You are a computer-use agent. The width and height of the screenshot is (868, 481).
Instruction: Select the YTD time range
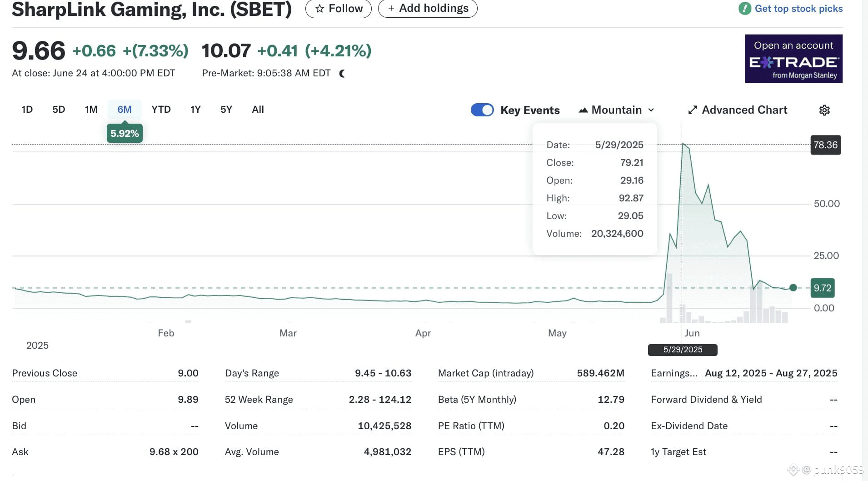click(161, 110)
